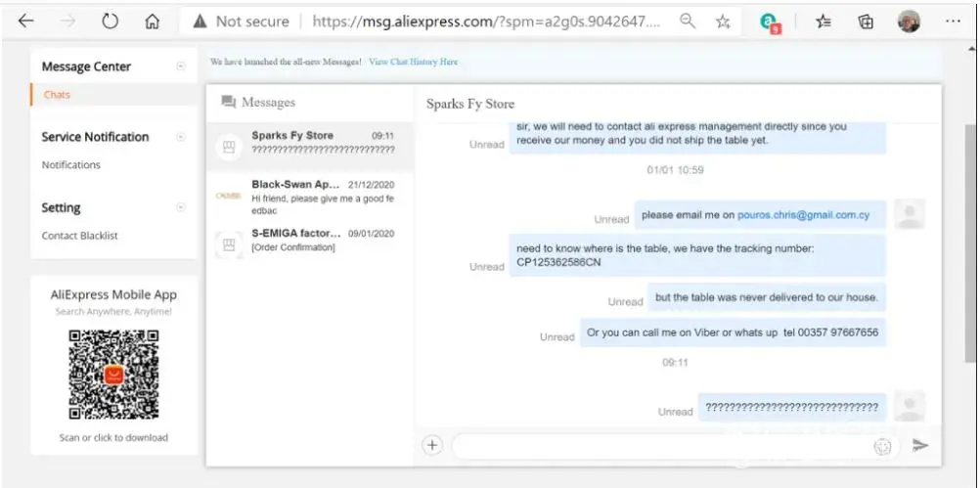Click the plus attachment button
The image size is (980, 488).
point(432,446)
